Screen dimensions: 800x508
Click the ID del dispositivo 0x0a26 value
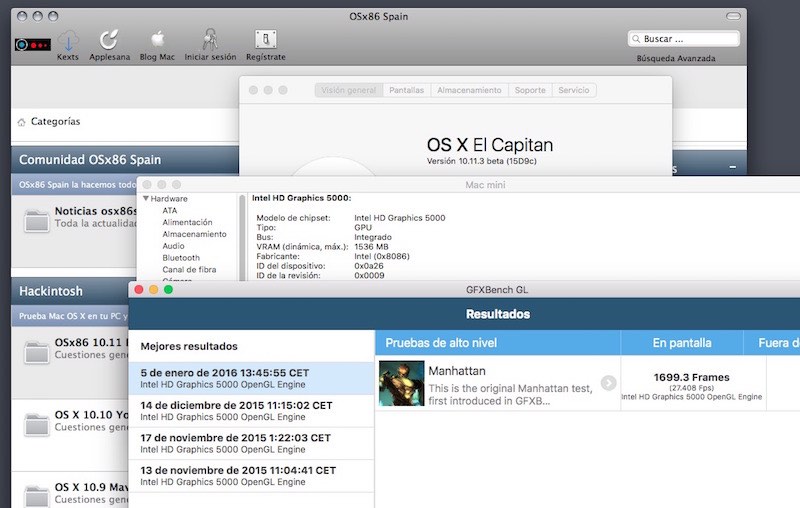pyautogui.click(x=368, y=266)
